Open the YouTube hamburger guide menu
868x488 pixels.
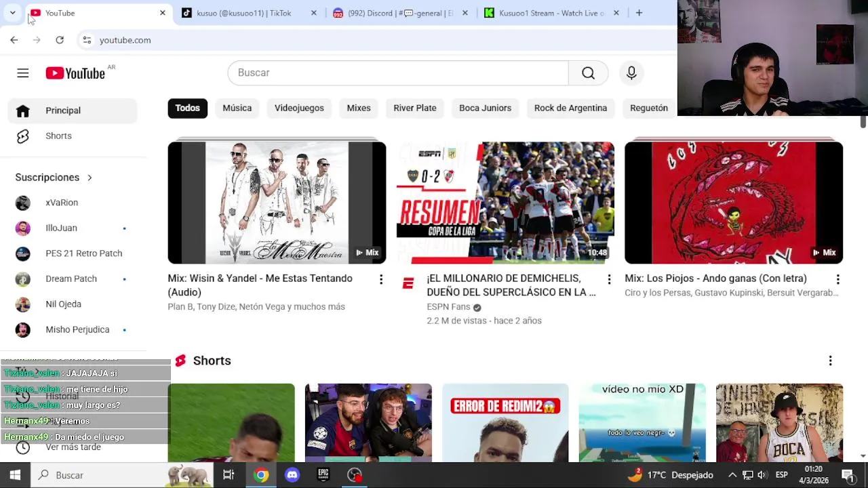23,73
